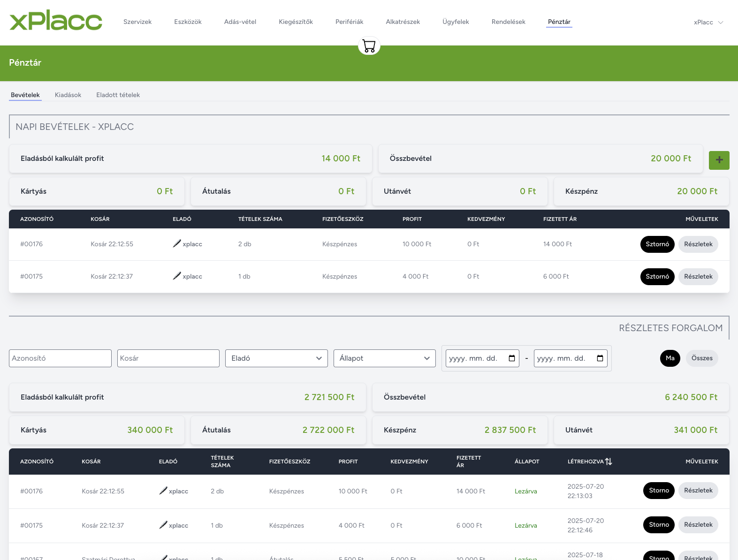Open the Kiegészítők menu
The image size is (738, 560).
pyautogui.click(x=296, y=22)
